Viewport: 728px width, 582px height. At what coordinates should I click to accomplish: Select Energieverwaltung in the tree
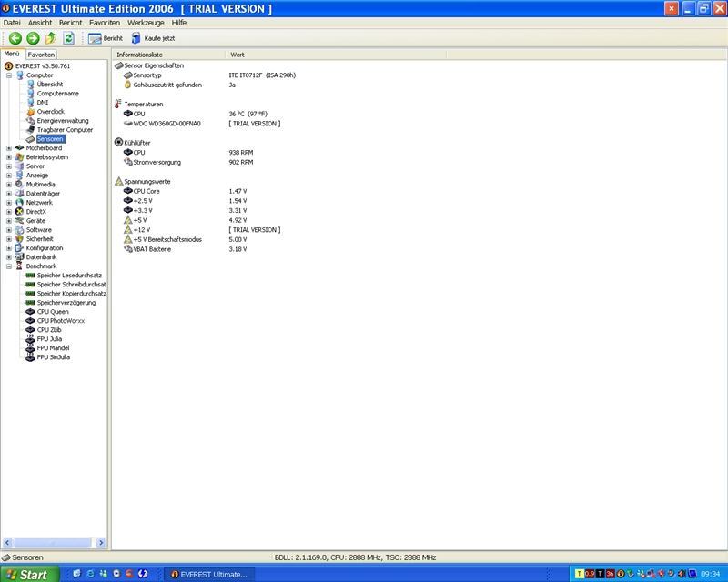click(x=62, y=121)
